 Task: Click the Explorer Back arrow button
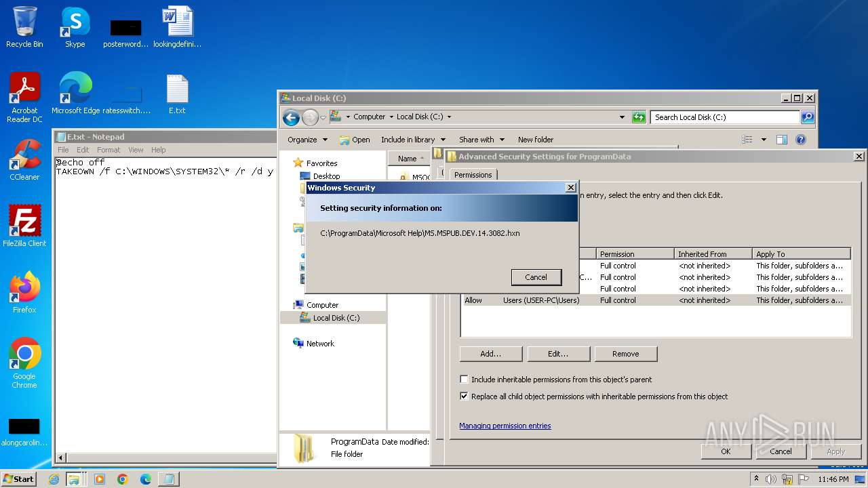(x=292, y=117)
